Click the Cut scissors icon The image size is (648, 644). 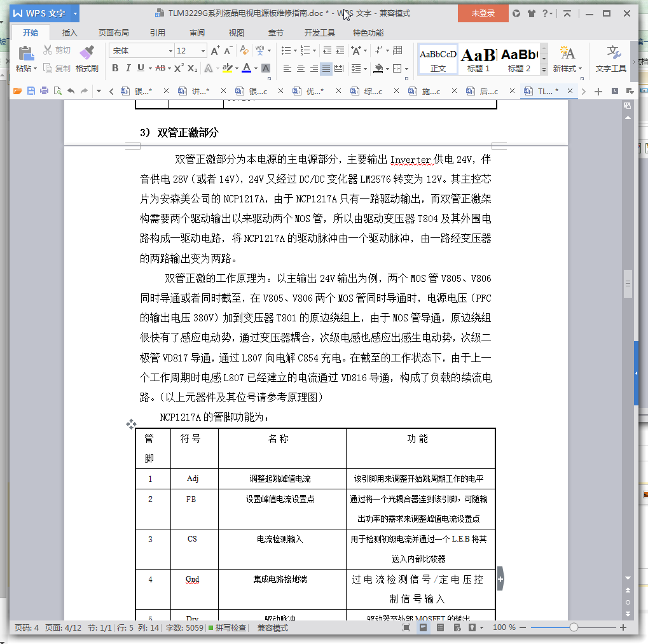(48, 50)
